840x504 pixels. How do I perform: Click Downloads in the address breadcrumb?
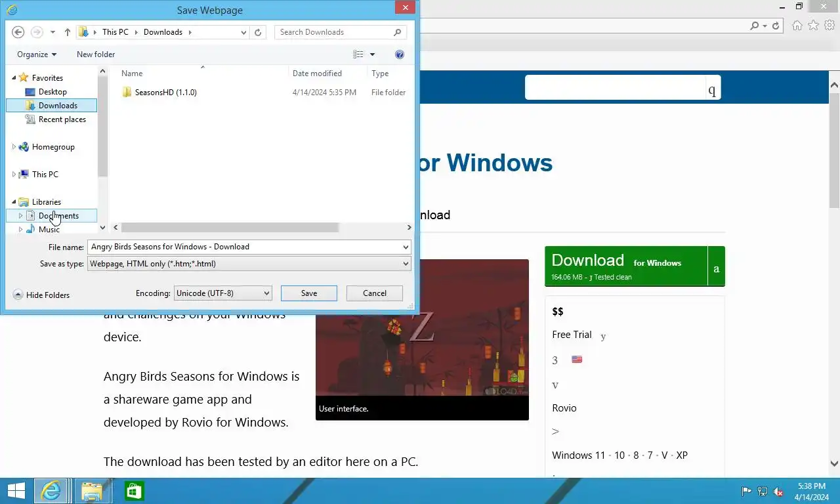point(163,32)
